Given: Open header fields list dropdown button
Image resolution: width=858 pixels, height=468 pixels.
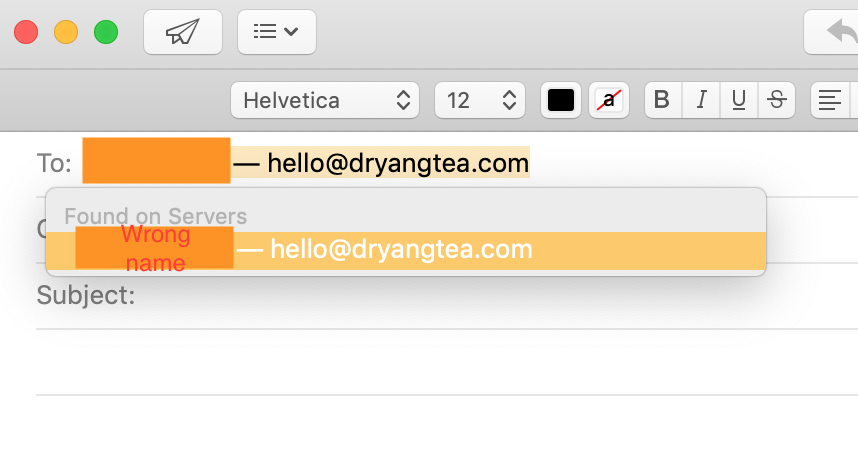Looking at the screenshot, I should (x=276, y=32).
